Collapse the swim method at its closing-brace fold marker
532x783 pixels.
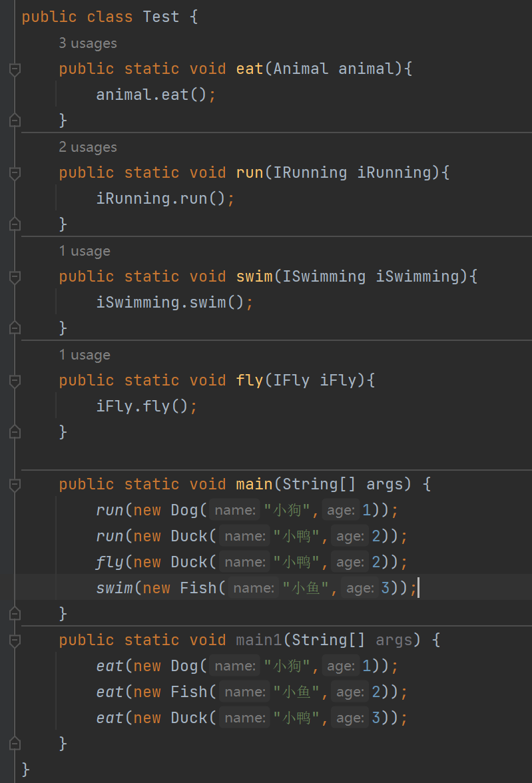click(15, 328)
